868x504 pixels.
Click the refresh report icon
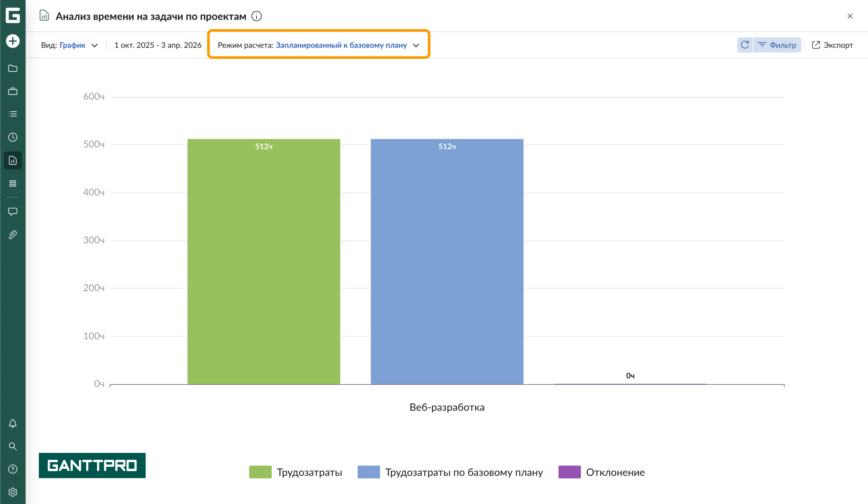(x=745, y=45)
